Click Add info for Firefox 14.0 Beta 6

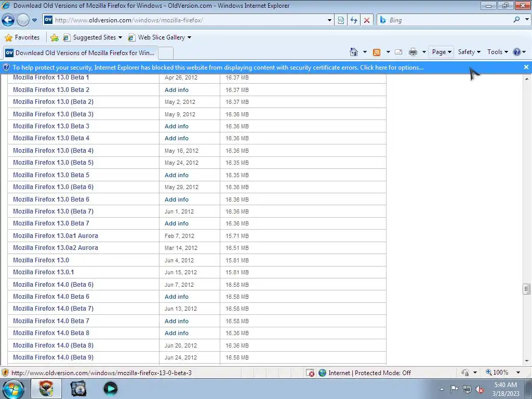tap(177, 297)
